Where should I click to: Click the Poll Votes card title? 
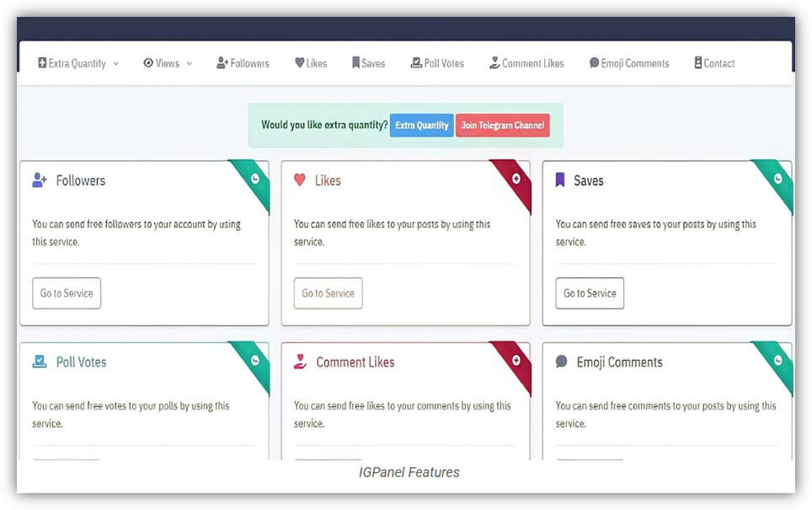click(82, 362)
